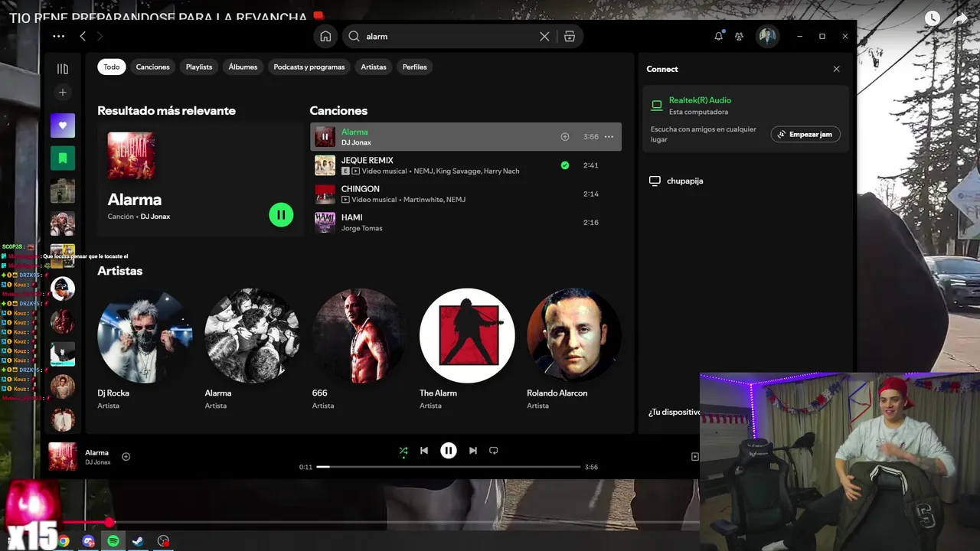Filter results by Playlists
The height and width of the screenshot is (551, 980).
point(199,67)
